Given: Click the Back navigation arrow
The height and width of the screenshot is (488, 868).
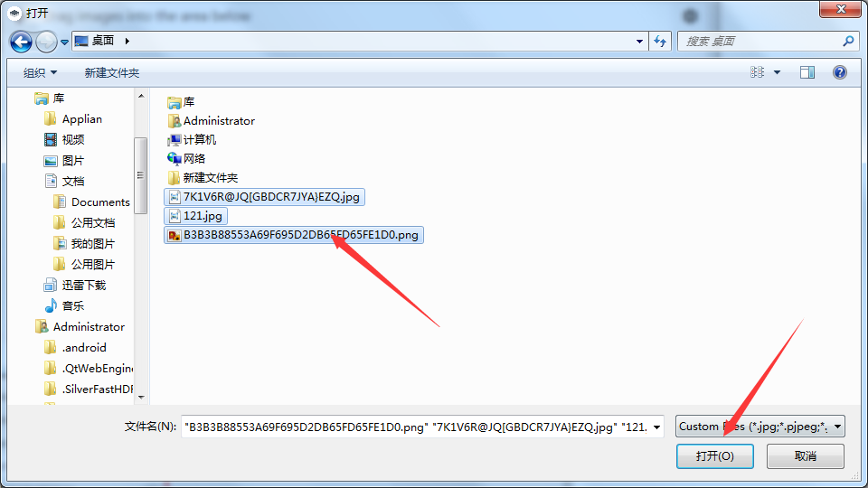Looking at the screenshot, I should [x=21, y=42].
